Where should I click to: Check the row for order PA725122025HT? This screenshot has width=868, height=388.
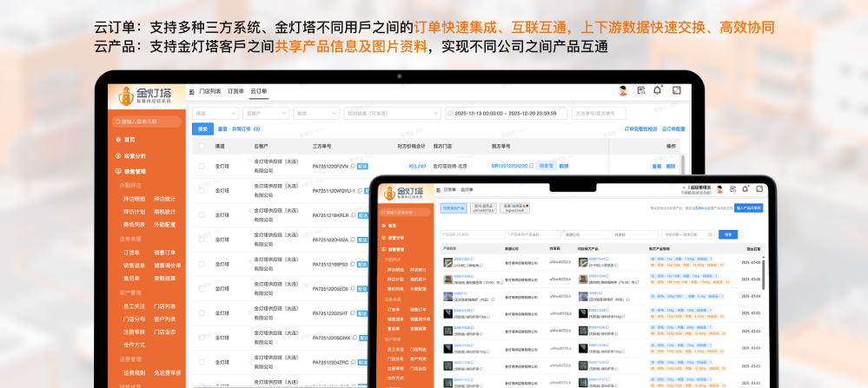[x=202, y=312]
